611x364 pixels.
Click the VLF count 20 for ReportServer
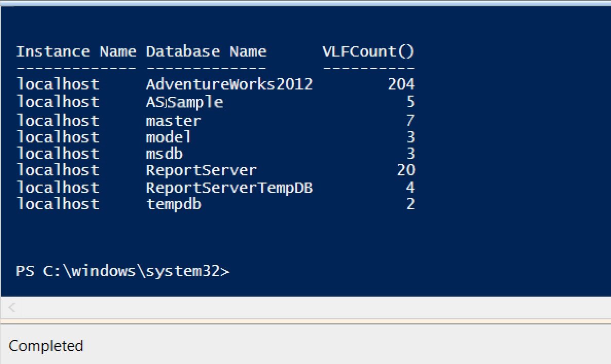406,170
